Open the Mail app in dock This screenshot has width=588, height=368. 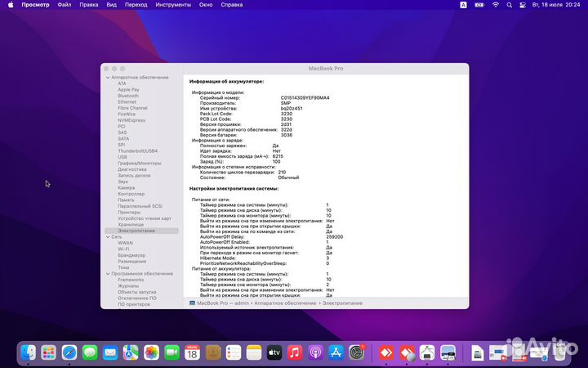click(x=110, y=352)
